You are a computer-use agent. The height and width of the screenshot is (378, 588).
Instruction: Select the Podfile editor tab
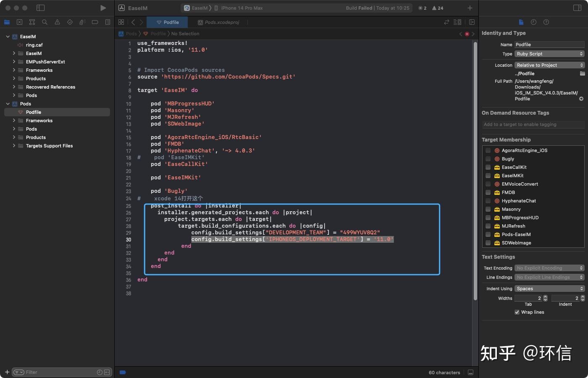(168, 22)
